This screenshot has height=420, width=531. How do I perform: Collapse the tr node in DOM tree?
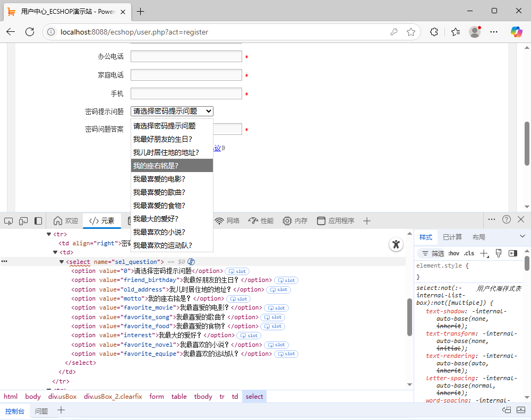point(49,234)
